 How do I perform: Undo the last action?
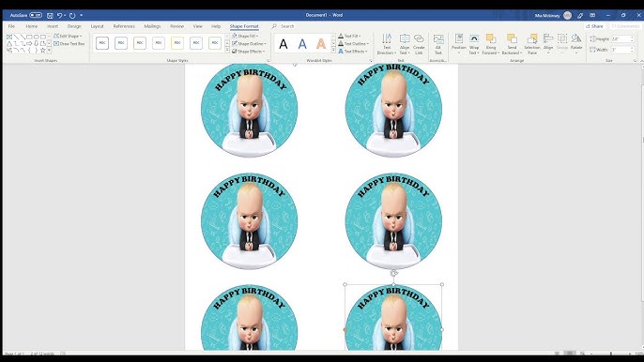click(x=60, y=15)
